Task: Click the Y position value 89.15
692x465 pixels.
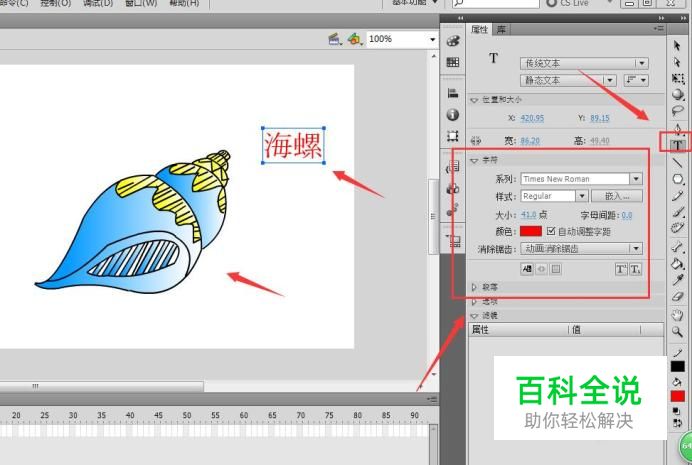Action: (600, 118)
